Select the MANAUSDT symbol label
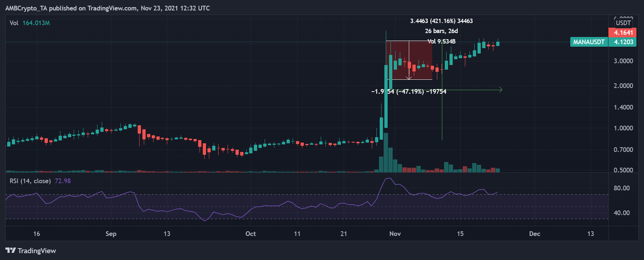 pos(589,42)
